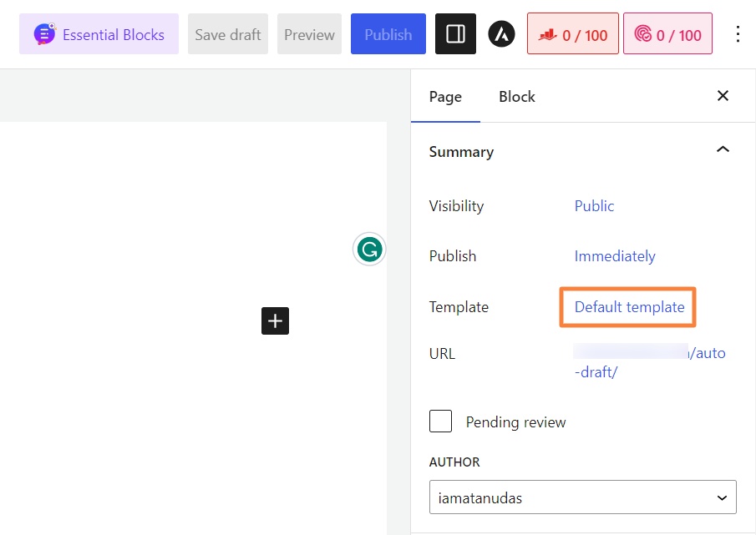The width and height of the screenshot is (756, 535).
Task: Switch to the Block tab
Action: (x=517, y=97)
